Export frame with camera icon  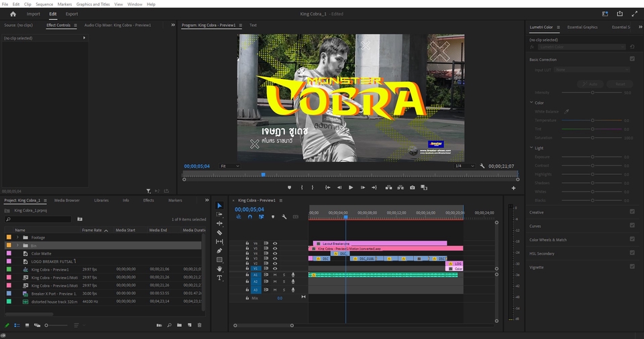413,188
